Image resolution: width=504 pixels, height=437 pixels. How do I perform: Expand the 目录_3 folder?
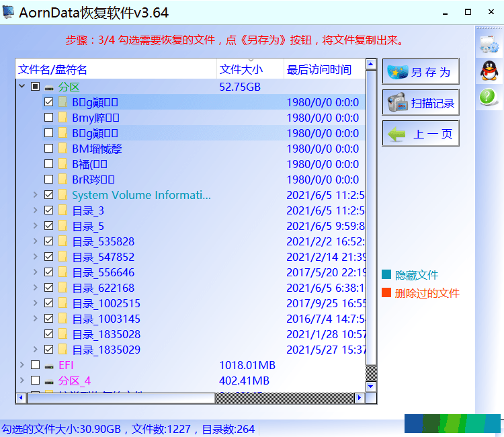point(36,210)
